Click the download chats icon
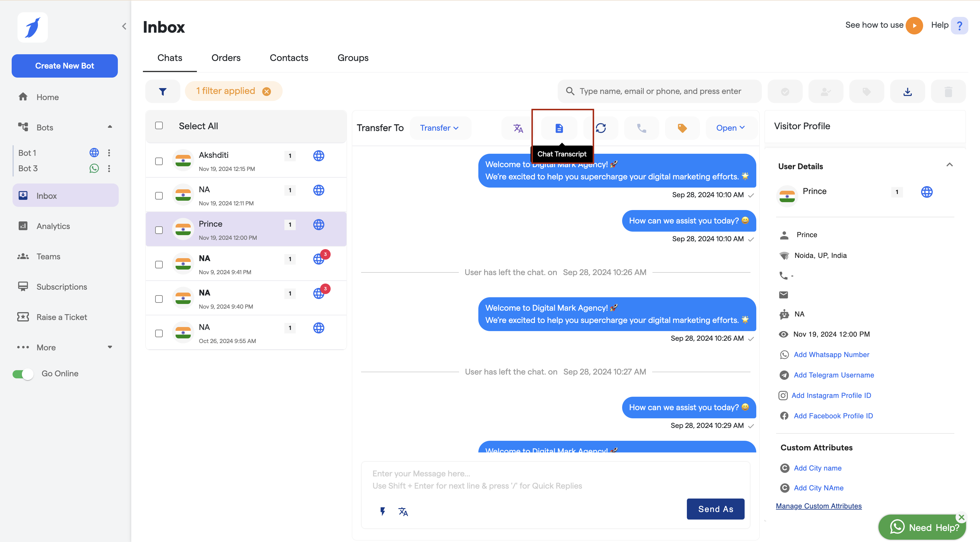The height and width of the screenshot is (542, 980). tap(907, 91)
